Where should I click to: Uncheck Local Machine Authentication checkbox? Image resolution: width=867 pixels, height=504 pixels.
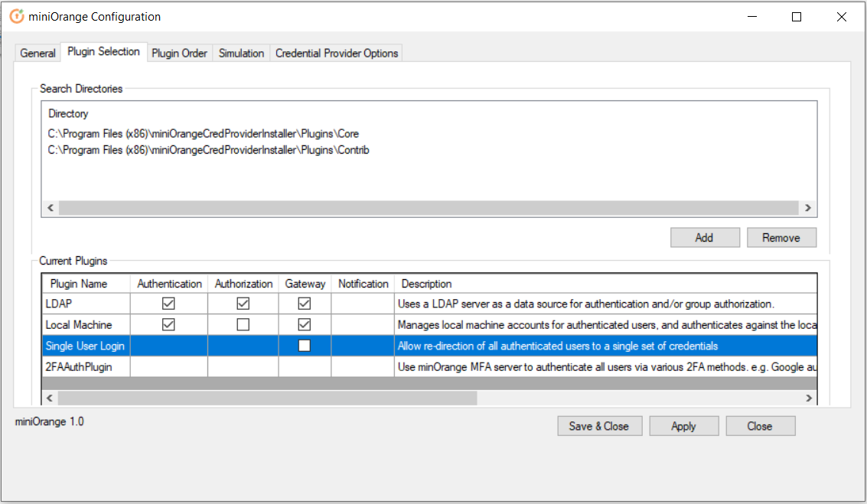point(168,324)
